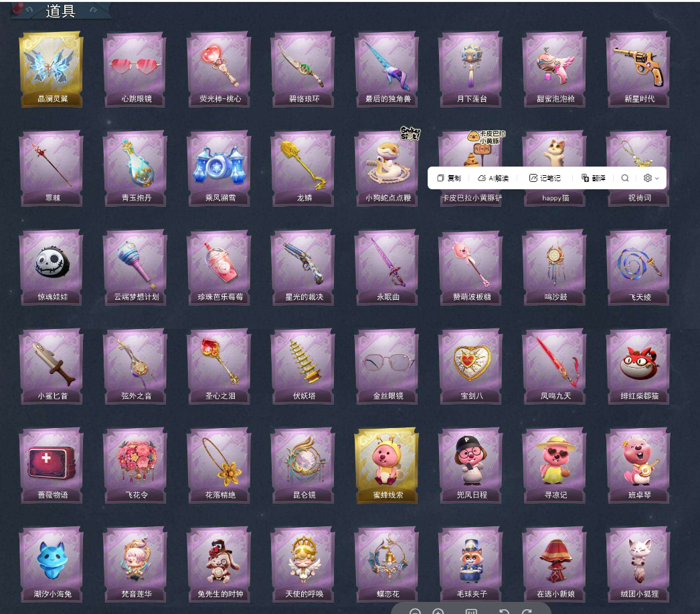Screen dimensions: 700x614
Task: Select the 花落精绝 flower chain item
Action: point(219,466)
